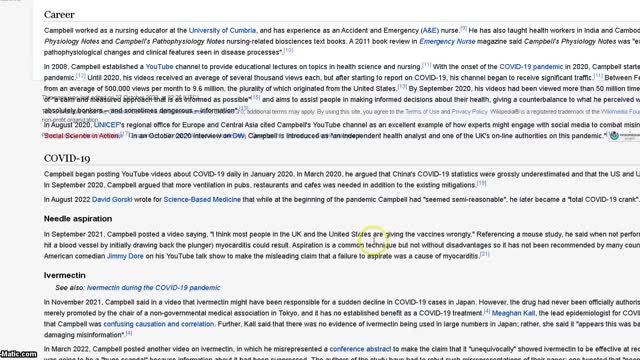Open footnote [19] after 'existing mitigations'
Image resolution: width=640 pixels, height=360 pixels.
(x=482, y=183)
